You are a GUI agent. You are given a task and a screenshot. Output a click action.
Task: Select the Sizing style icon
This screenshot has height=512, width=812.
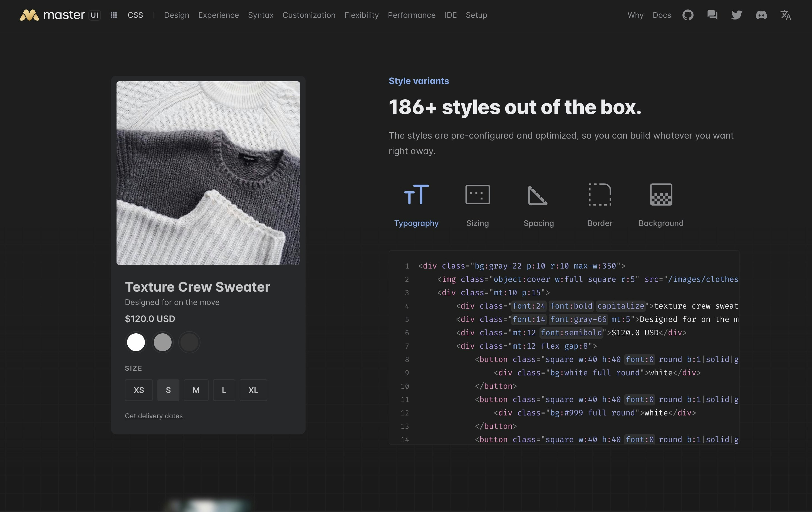[477, 195]
